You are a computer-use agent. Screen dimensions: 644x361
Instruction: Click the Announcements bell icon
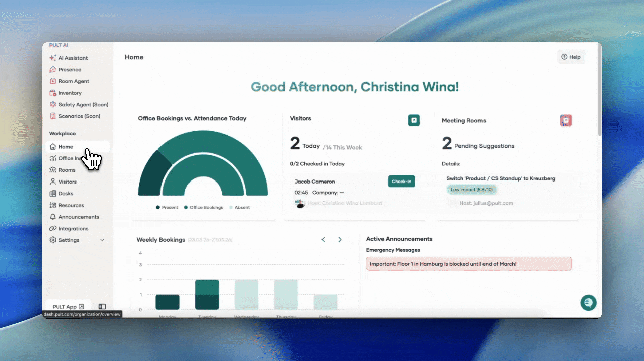tap(53, 217)
